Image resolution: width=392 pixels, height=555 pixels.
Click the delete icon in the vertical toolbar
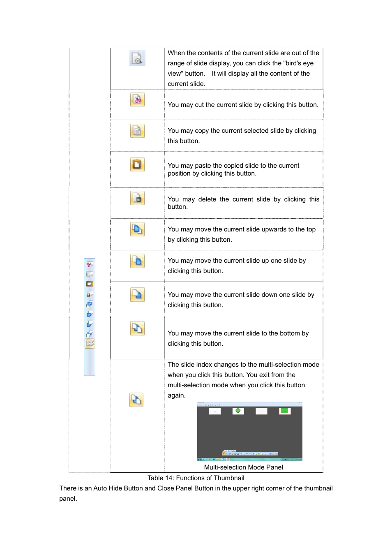pyautogui.click(x=90, y=294)
